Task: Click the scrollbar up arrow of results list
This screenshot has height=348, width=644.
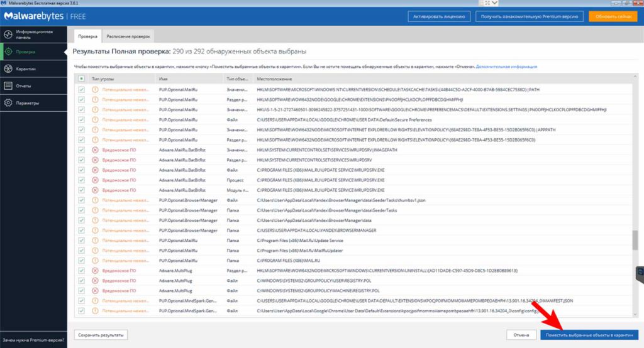Action: (x=635, y=77)
